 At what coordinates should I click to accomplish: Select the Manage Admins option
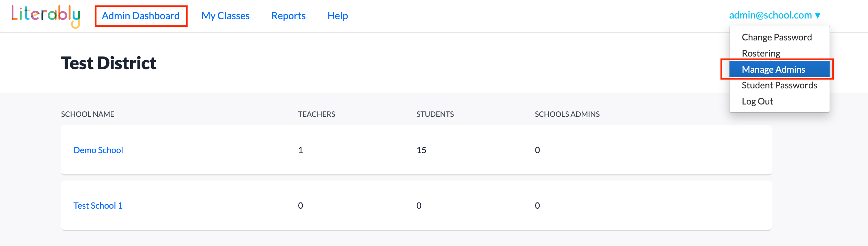[x=773, y=70]
